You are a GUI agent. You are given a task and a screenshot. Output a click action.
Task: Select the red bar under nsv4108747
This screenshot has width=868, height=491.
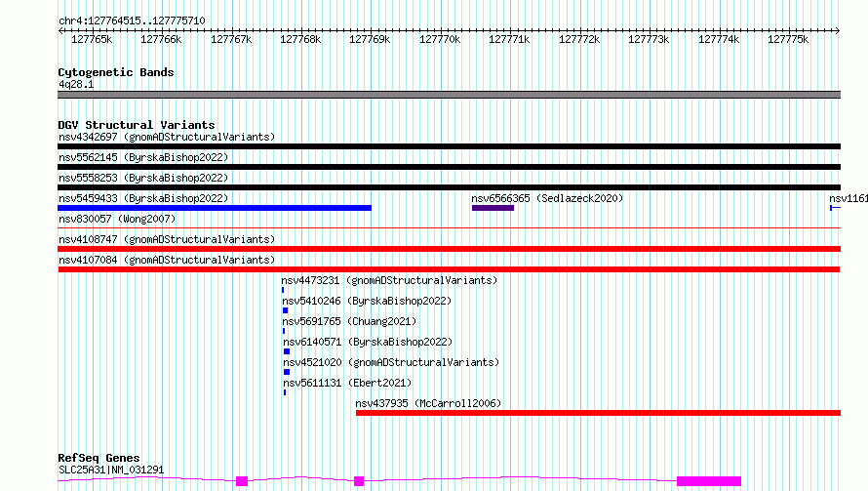[449, 249]
